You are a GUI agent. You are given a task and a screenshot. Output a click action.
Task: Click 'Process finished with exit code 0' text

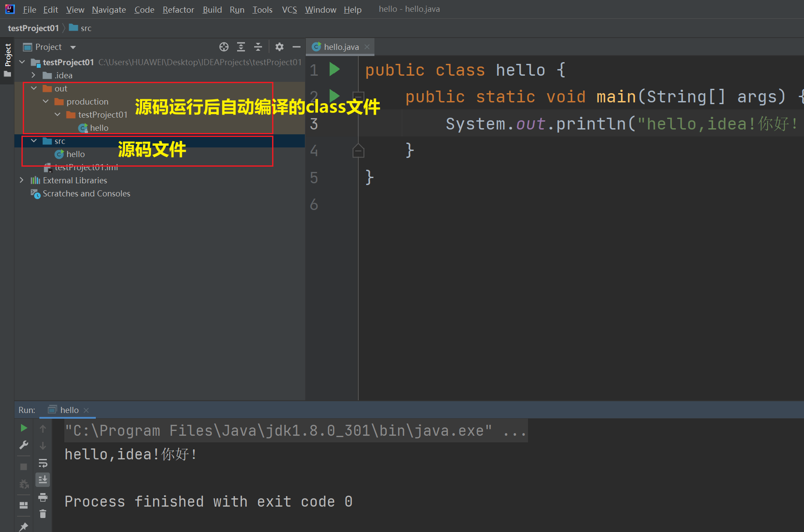pos(208,501)
